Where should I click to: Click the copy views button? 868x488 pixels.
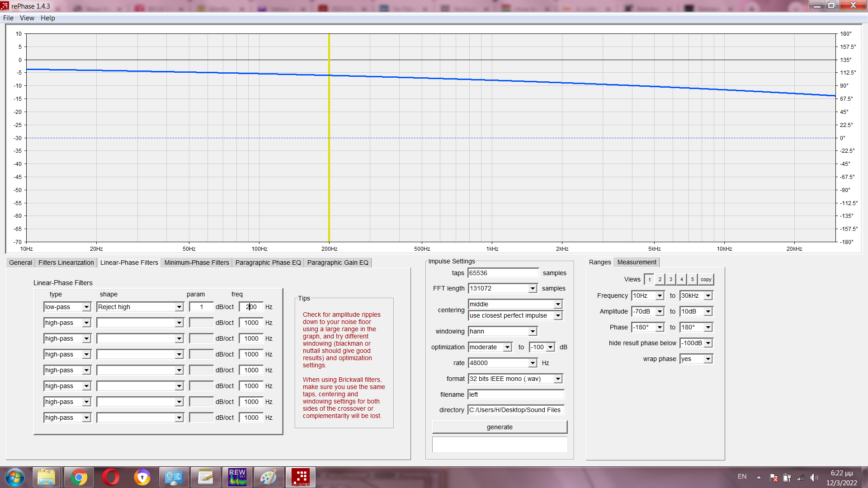point(706,280)
